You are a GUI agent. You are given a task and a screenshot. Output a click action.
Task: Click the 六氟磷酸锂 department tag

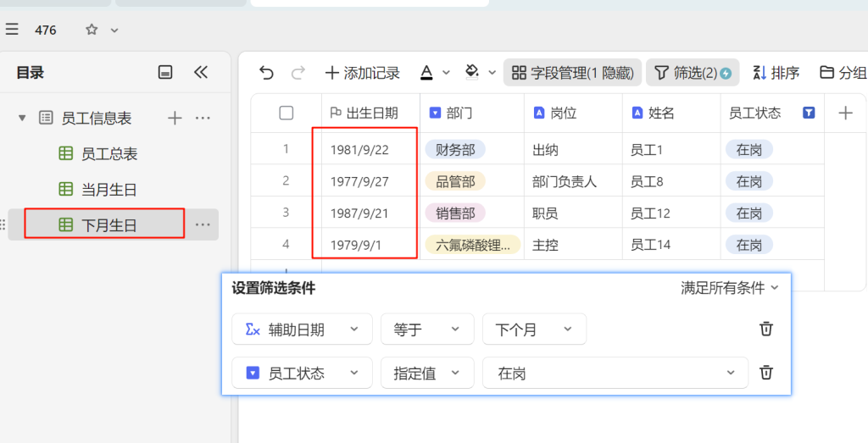click(473, 245)
